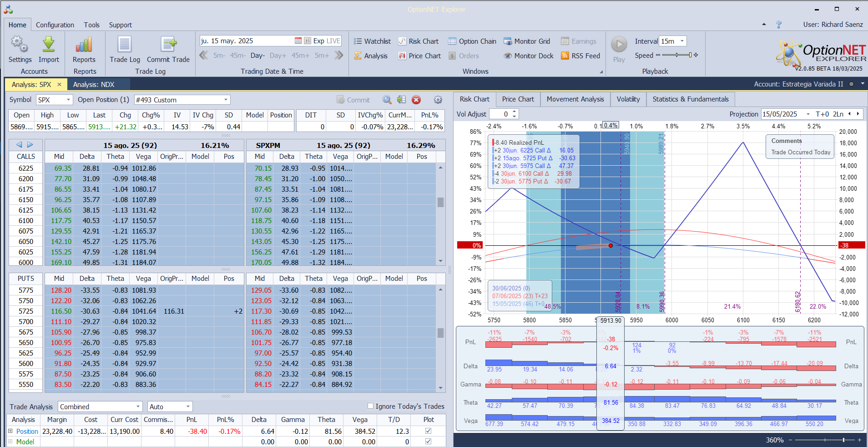The height and width of the screenshot is (447, 868).
Task: Toggle Plot checkbox for Position row
Action: pos(428,431)
